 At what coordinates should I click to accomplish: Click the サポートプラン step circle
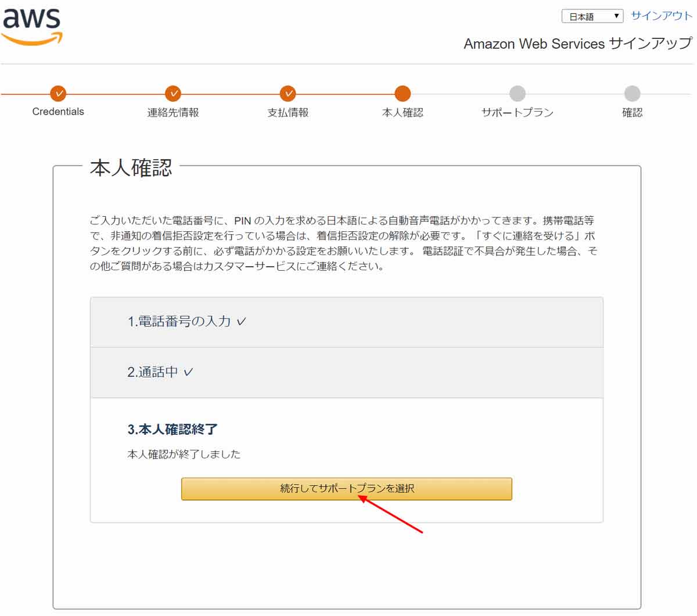click(x=518, y=94)
